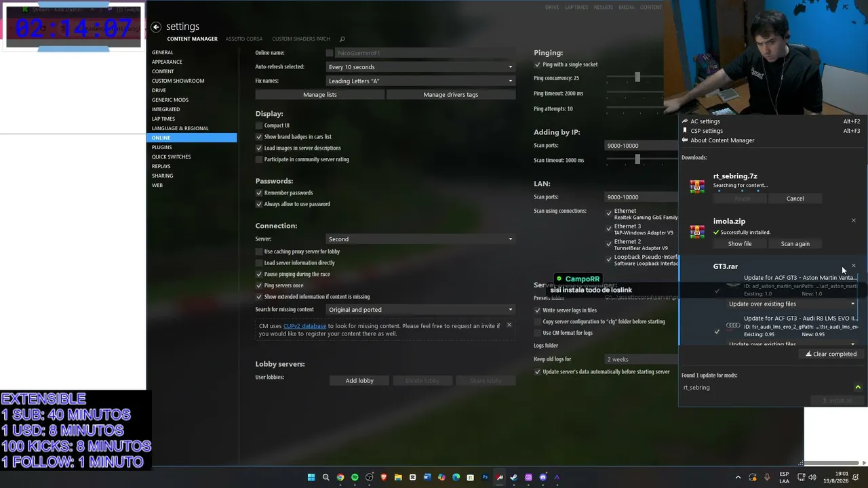Toggle Pause pinging during the race
This screenshot has width=868, height=488.
[259, 274]
